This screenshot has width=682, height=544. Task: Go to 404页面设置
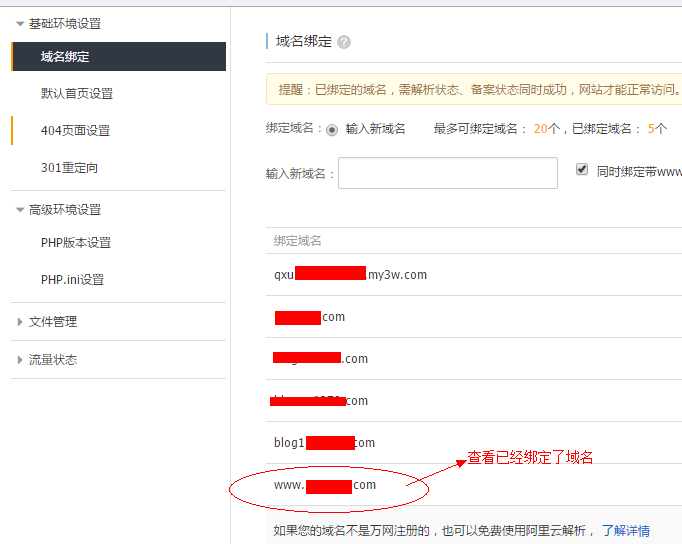tap(75, 131)
